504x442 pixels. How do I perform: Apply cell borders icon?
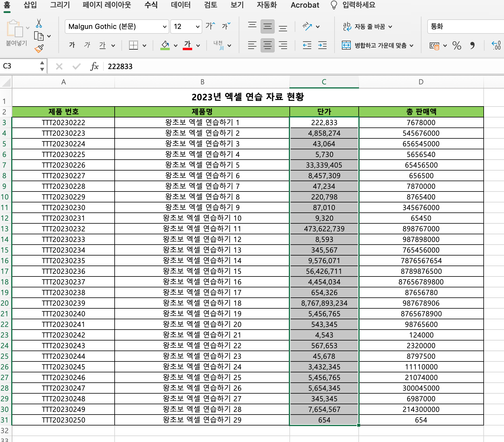[134, 45]
